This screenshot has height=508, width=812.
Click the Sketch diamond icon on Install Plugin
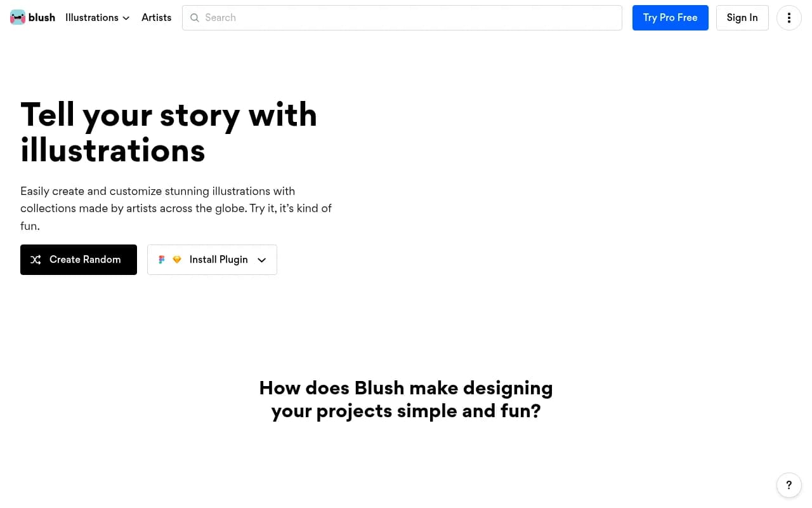(x=176, y=259)
